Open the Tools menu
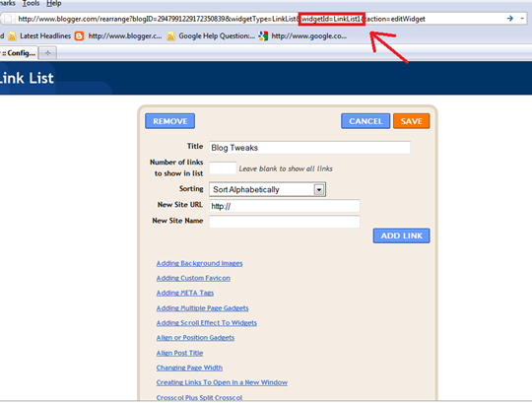Viewport: 532px width, 403px height. coord(31,4)
